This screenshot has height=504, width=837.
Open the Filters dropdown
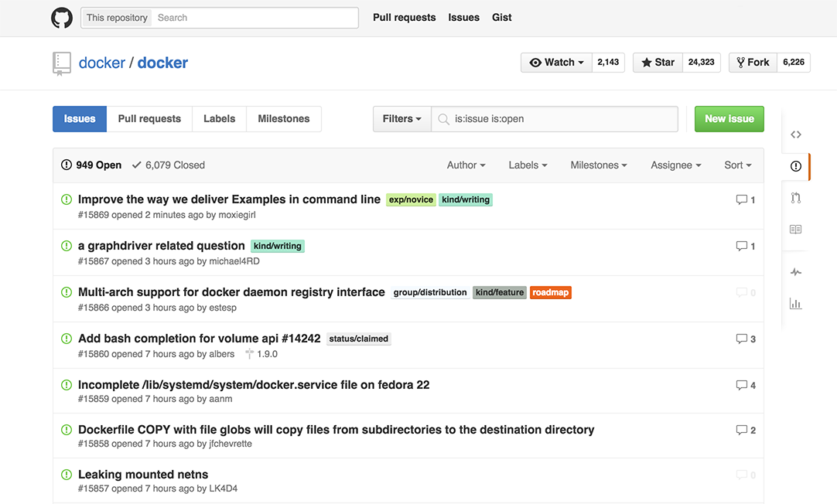tap(401, 119)
